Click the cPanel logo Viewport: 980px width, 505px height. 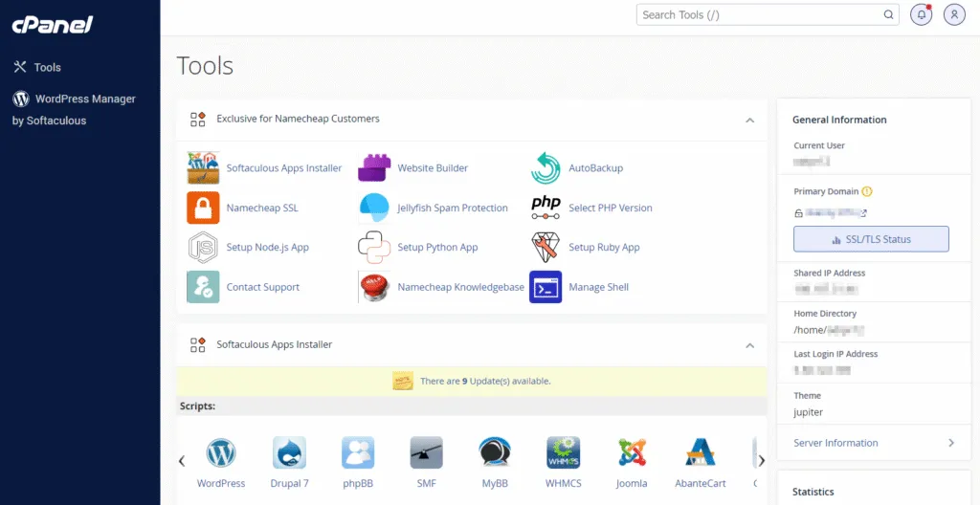point(53,24)
